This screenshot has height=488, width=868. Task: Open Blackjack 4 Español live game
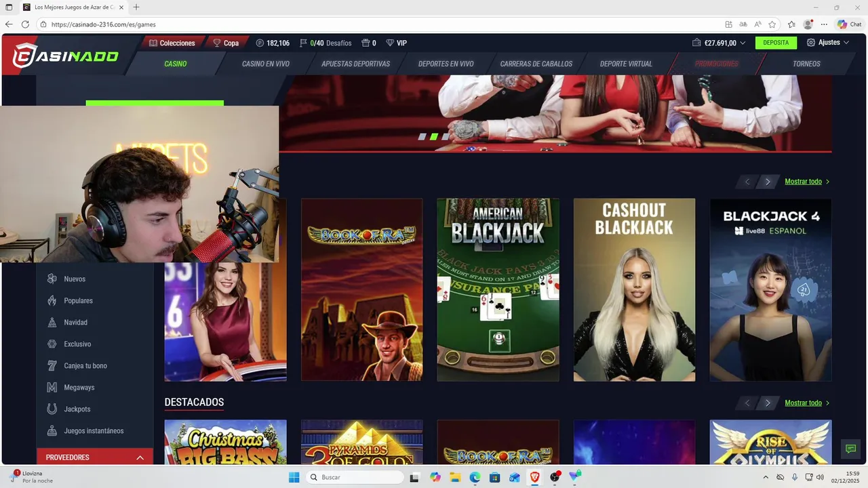[770, 289]
